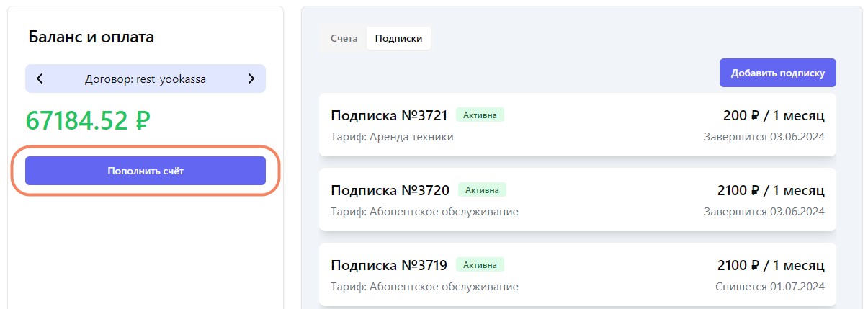This screenshot has width=868, height=309.
Task: Click Добавить подписку button
Action: point(777,73)
